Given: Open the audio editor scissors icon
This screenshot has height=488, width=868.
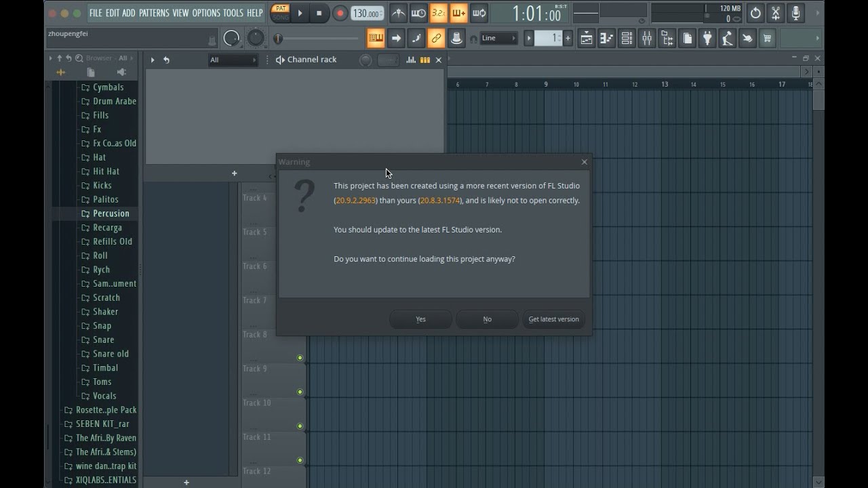Looking at the screenshot, I should tap(776, 13).
